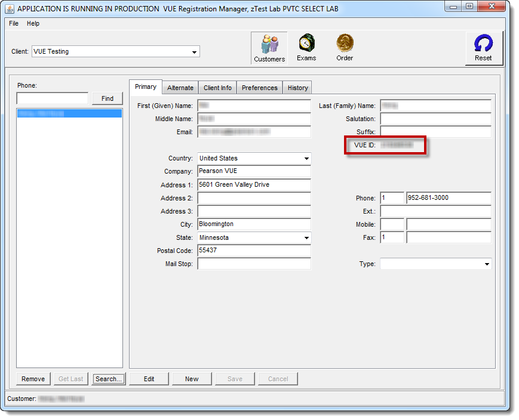Click the Edit button
Screen dimensions: 519x420
[x=149, y=379]
